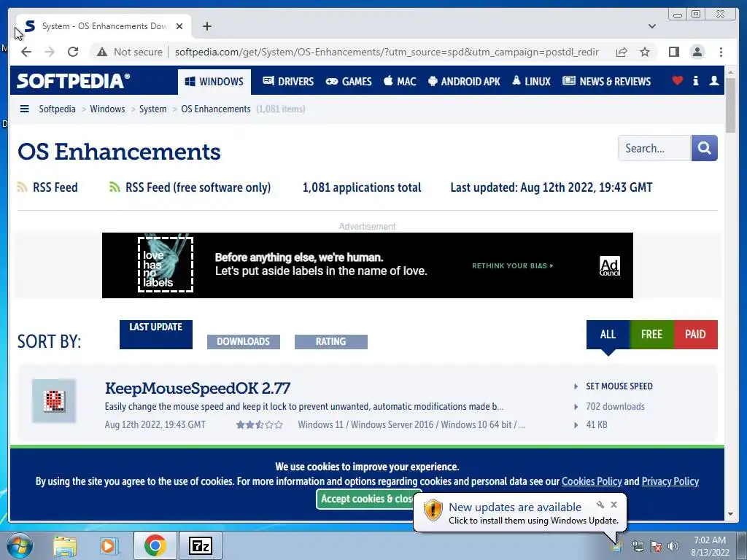Focus the Search input field
Viewport: 747px width, 560px height.
(654, 148)
